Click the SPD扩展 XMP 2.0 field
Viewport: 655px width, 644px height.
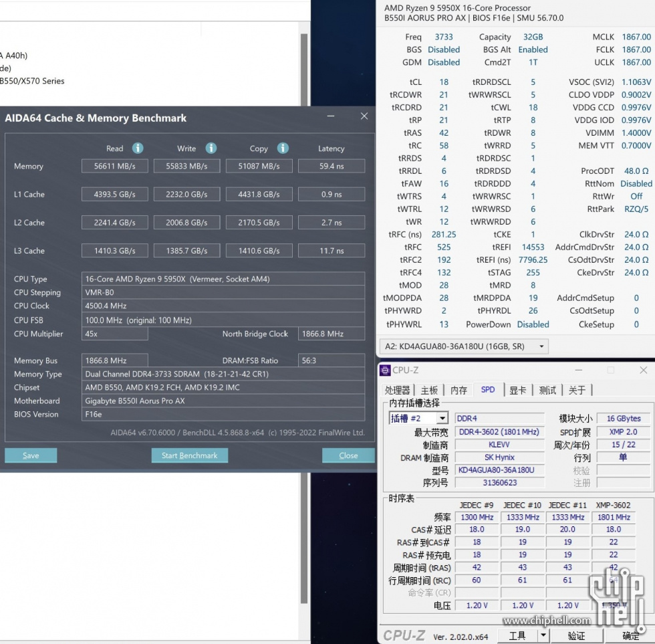point(623,432)
